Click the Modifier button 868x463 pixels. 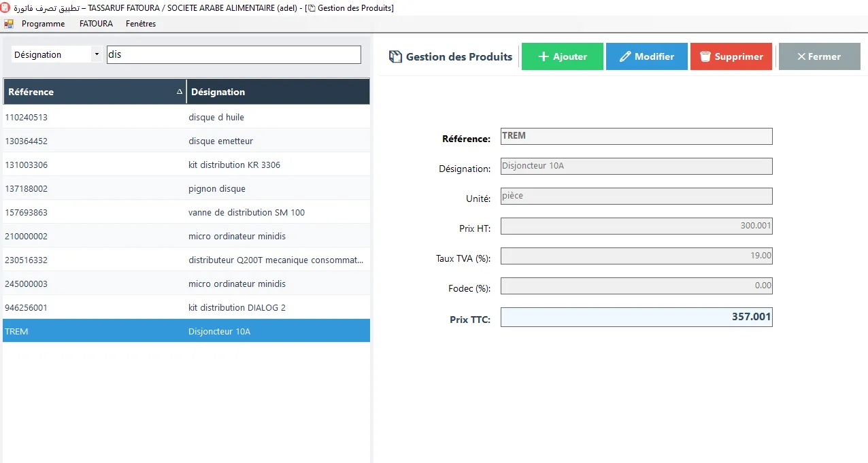pos(647,56)
